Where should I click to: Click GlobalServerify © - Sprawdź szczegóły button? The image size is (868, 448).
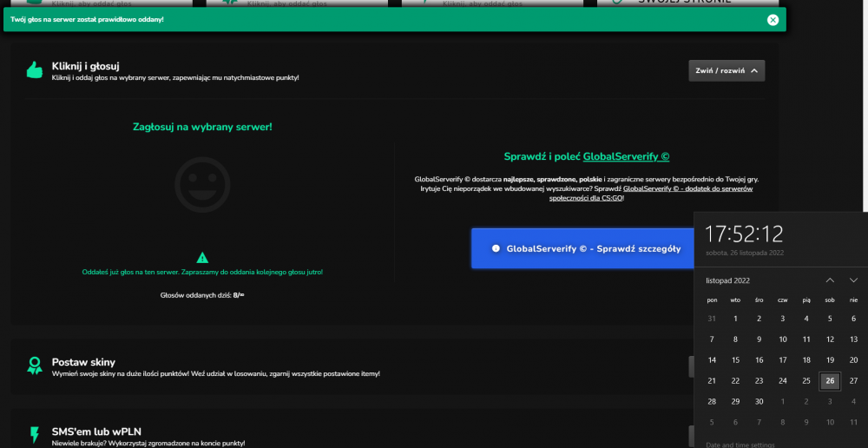point(583,248)
